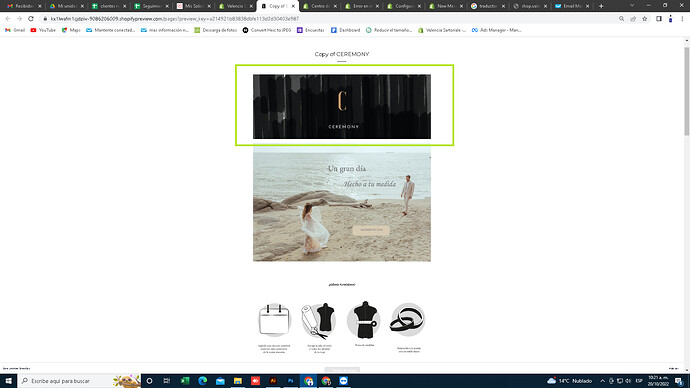Open Photoshop from the taskbar
The image size is (690, 388).
tap(290, 381)
